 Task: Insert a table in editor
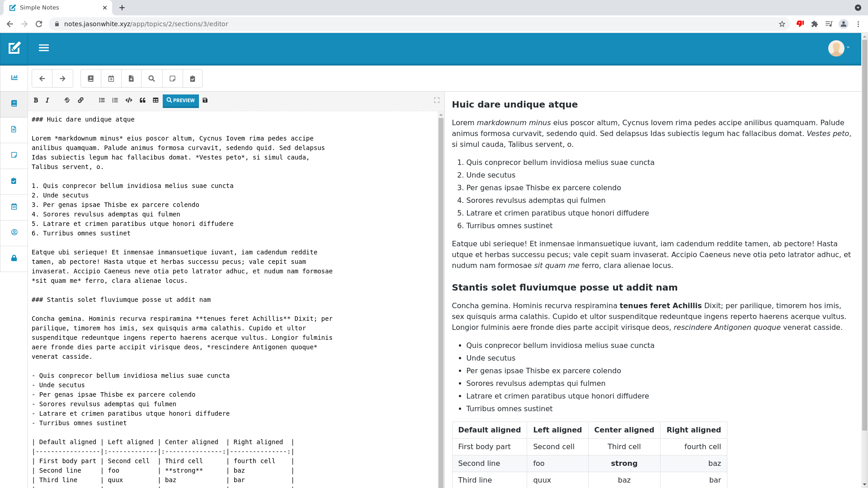click(156, 100)
